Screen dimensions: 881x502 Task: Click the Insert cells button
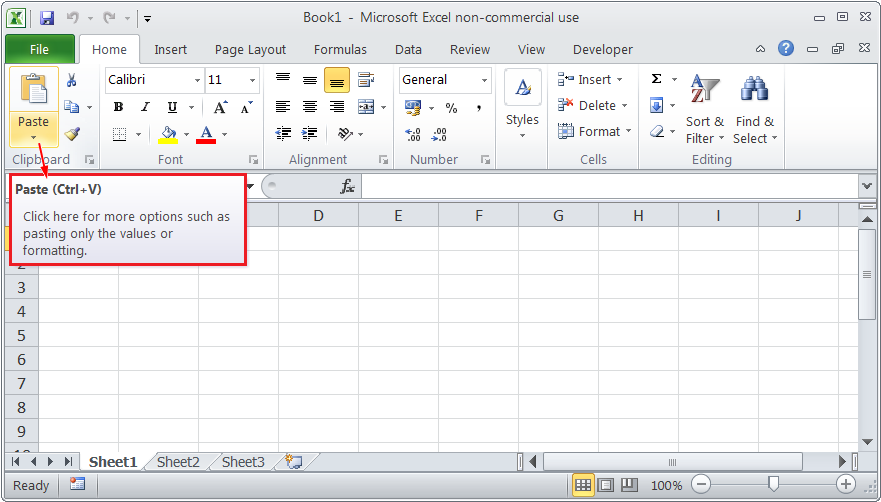click(x=590, y=79)
